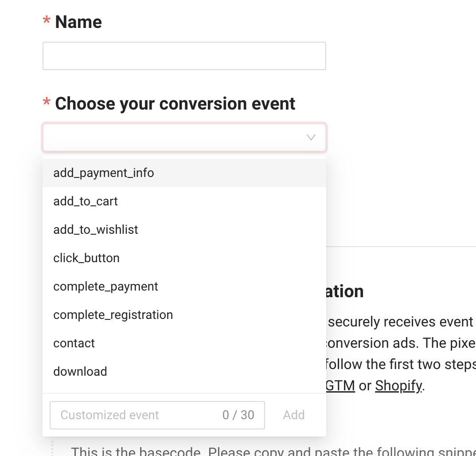This screenshot has width=476, height=456.
Task: Click the dotted step line beside basecode text
Action: (52, 448)
